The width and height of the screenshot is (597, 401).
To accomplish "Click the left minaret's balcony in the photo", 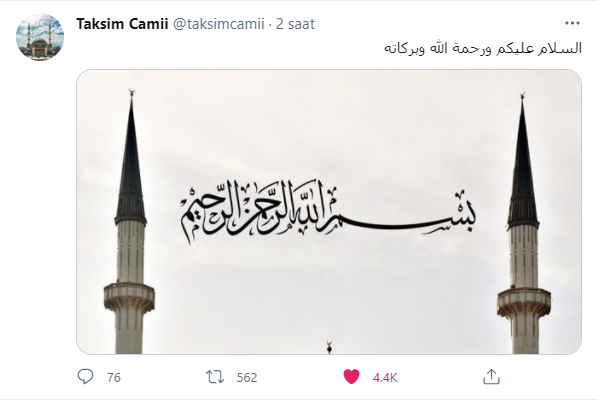I will point(129,298).
